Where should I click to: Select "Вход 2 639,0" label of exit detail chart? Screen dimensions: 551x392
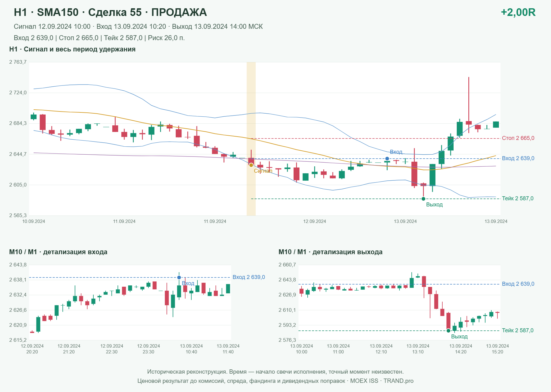(518, 284)
